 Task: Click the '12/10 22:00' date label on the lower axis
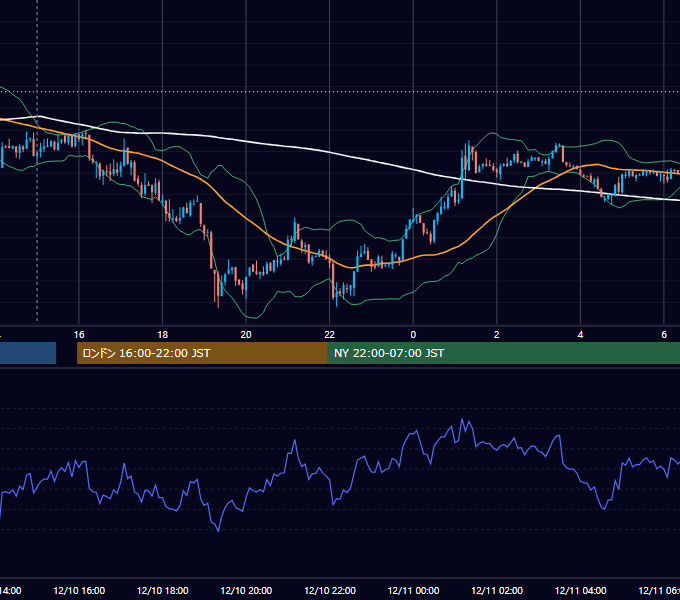click(330, 590)
